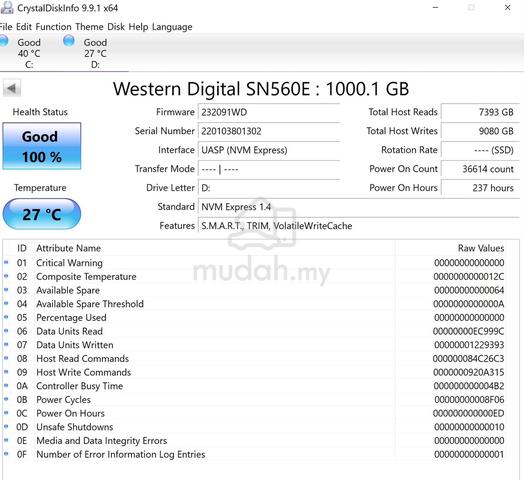Open the Theme menu

(89, 27)
